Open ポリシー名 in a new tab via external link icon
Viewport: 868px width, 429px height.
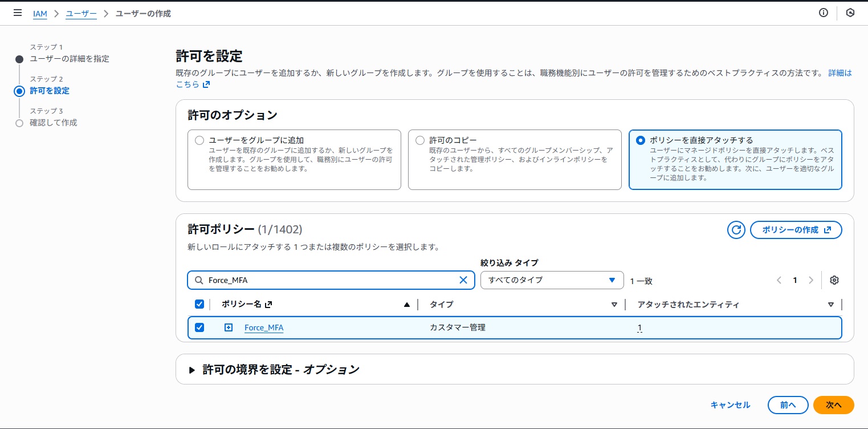coord(268,303)
